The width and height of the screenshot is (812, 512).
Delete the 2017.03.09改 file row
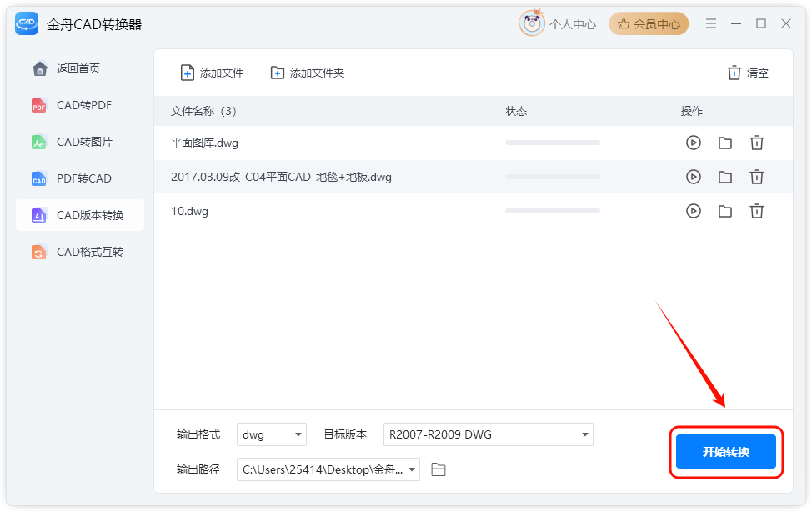click(x=757, y=177)
